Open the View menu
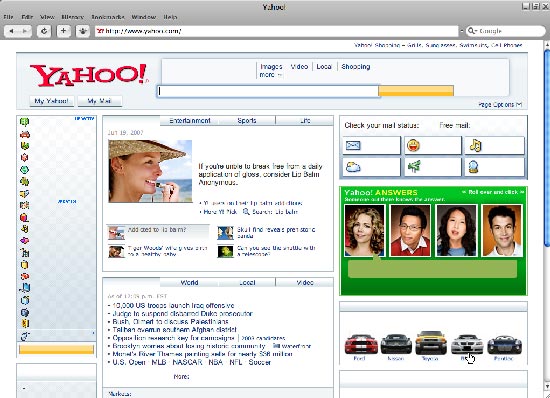 pyautogui.click(x=47, y=17)
